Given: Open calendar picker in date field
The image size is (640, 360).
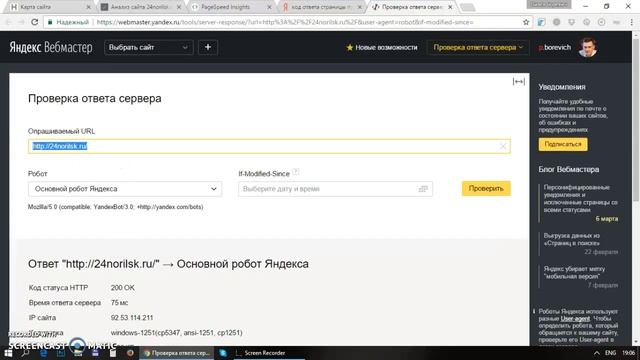Looking at the screenshot, I should pos(423,189).
